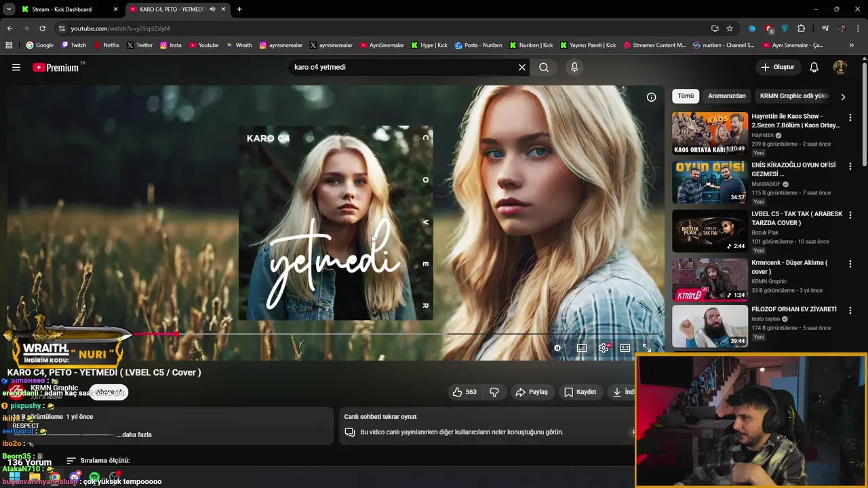Open Krmncenk Düşer Aklıma title link
The height and width of the screenshot is (488, 868).
point(789,267)
